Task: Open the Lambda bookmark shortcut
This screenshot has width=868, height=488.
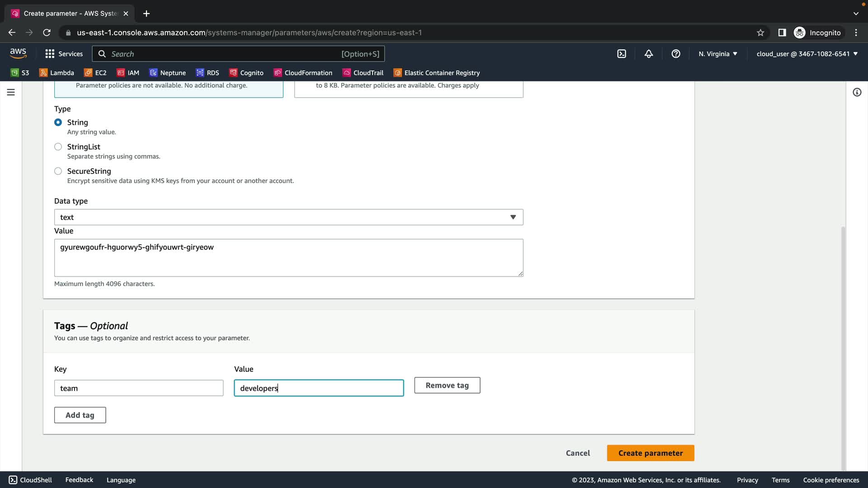Action: pos(57,73)
